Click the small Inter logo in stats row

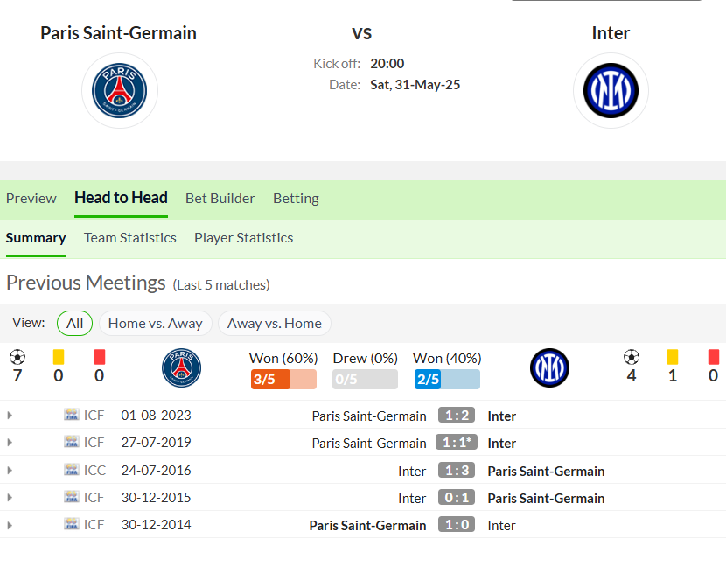pyautogui.click(x=549, y=367)
